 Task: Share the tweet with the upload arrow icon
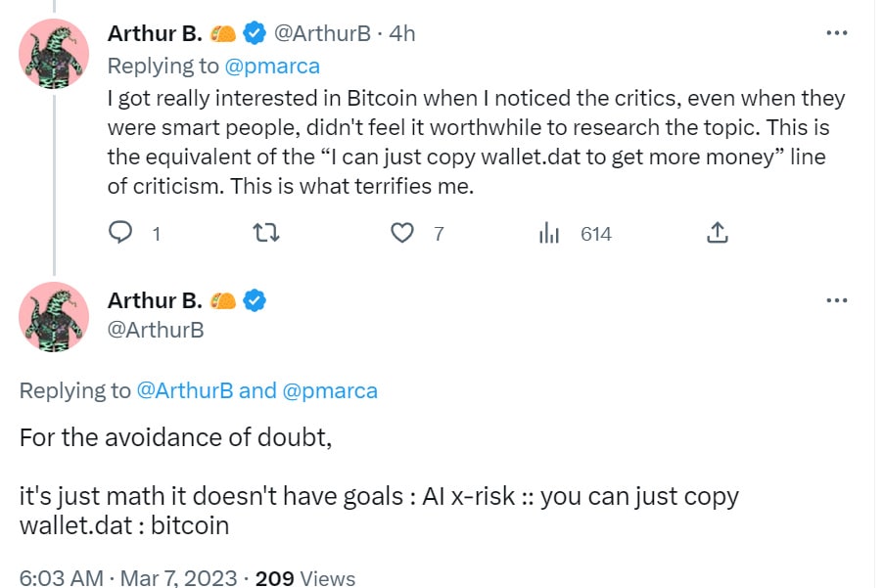click(x=718, y=232)
